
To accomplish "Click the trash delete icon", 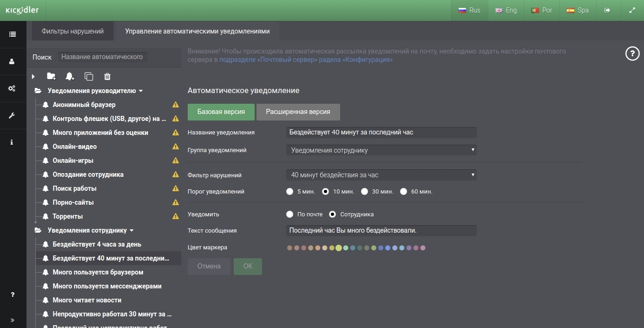I will [x=107, y=76].
